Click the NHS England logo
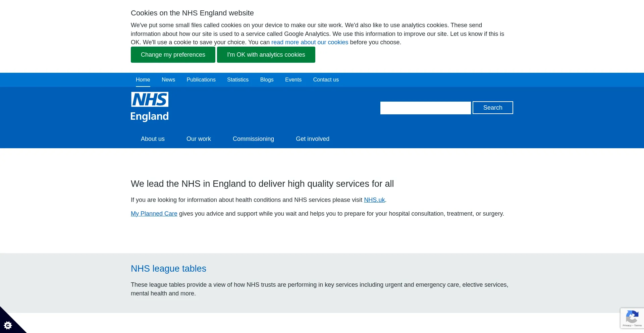 click(x=150, y=107)
